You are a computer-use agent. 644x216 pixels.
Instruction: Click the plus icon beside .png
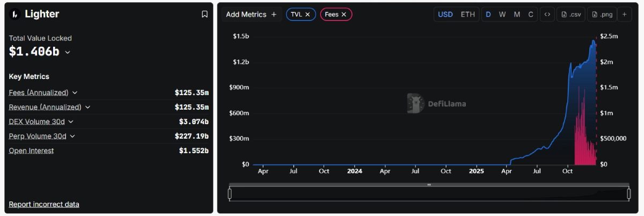[x=625, y=15]
